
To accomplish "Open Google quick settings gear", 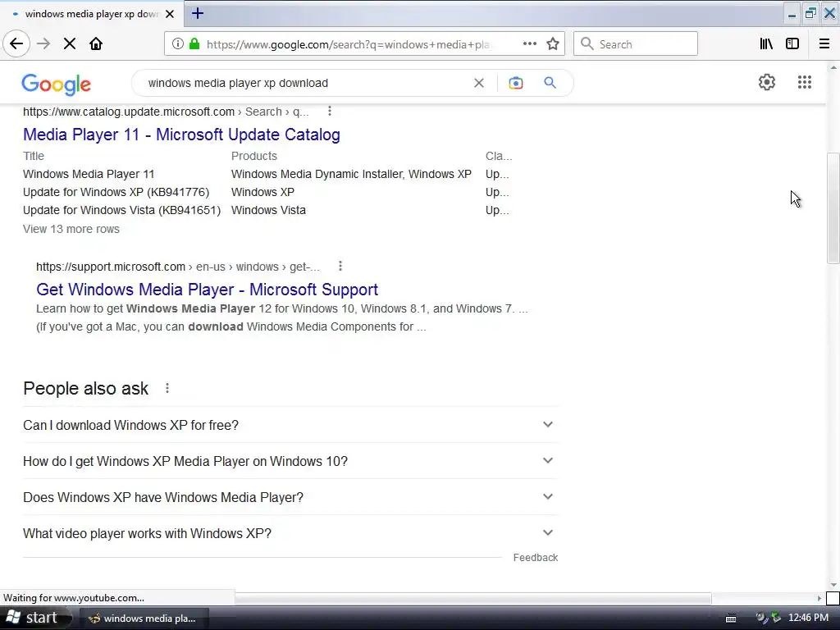I will 767,82.
